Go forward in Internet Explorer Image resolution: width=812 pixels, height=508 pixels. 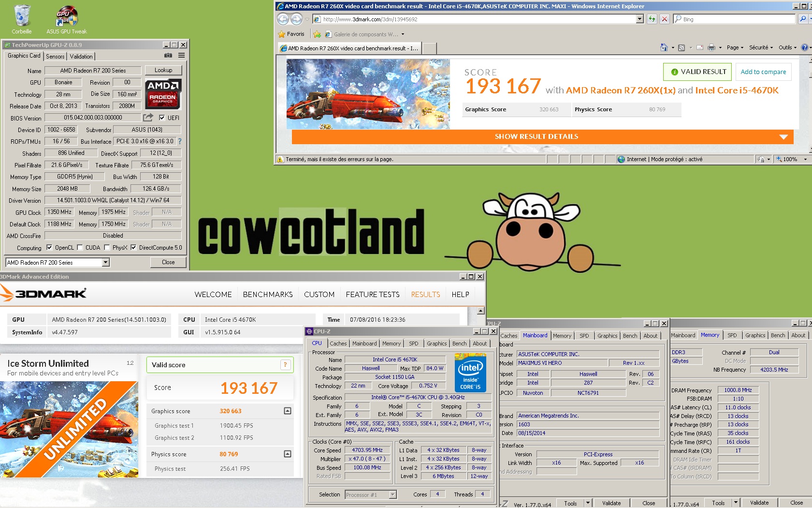click(x=296, y=19)
